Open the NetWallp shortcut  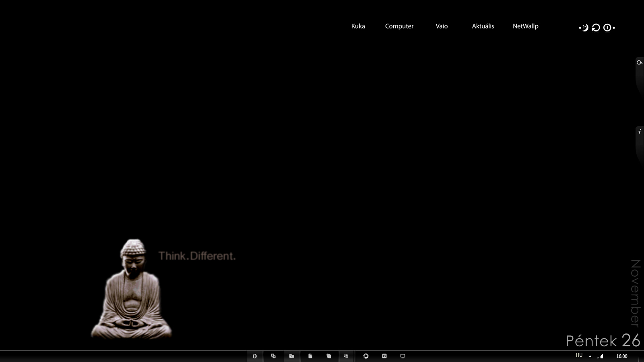click(x=525, y=26)
